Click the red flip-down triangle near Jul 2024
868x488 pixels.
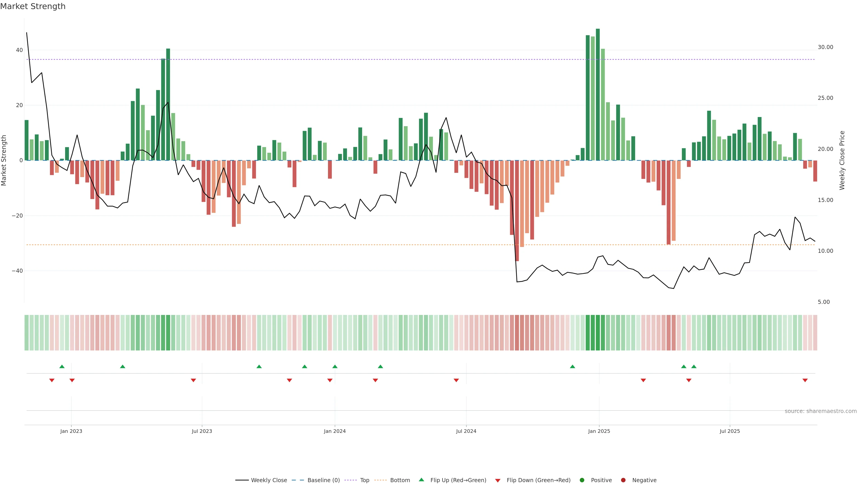[x=456, y=380]
